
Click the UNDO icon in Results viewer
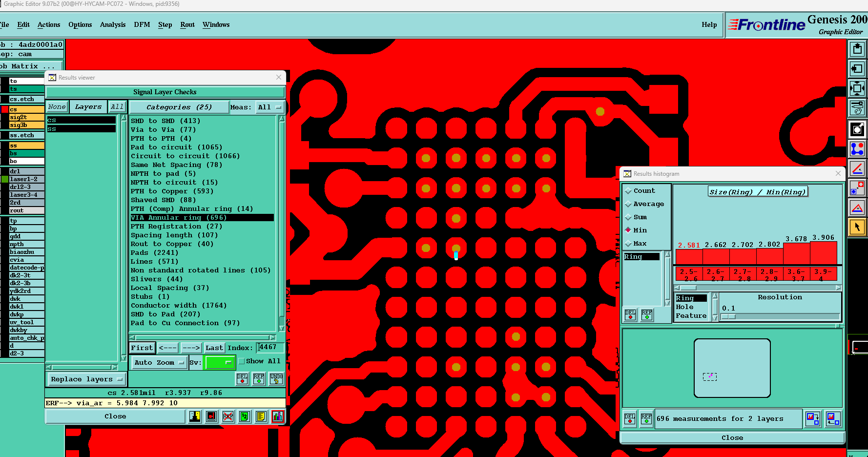pyautogui.click(x=276, y=379)
